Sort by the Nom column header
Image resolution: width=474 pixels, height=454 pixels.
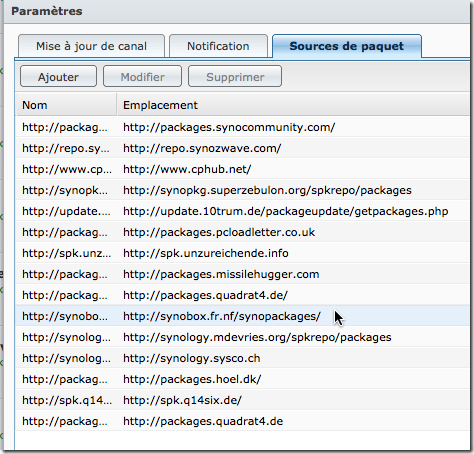pos(66,105)
